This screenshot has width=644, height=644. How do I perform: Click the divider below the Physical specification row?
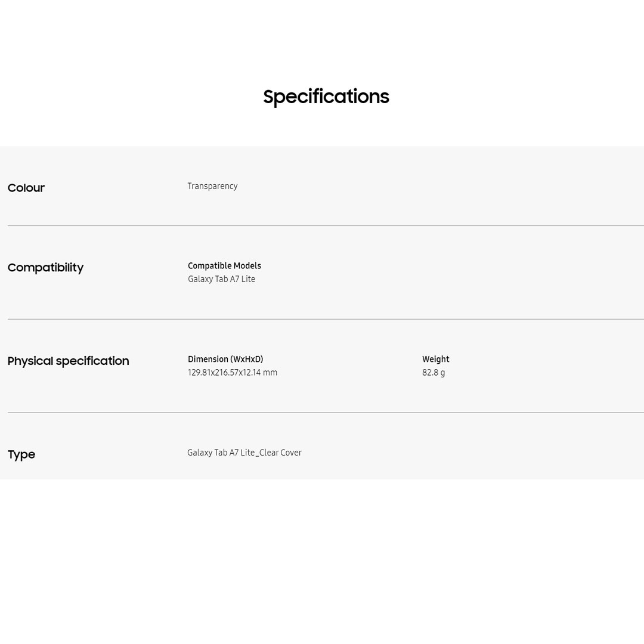tap(326, 413)
